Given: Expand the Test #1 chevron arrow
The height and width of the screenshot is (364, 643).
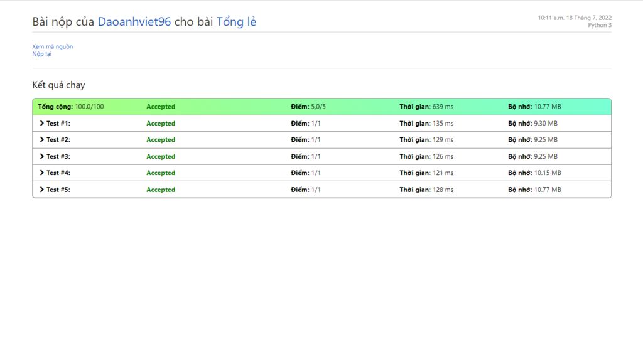Looking at the screenshot, I should click(x=41, y=124).
